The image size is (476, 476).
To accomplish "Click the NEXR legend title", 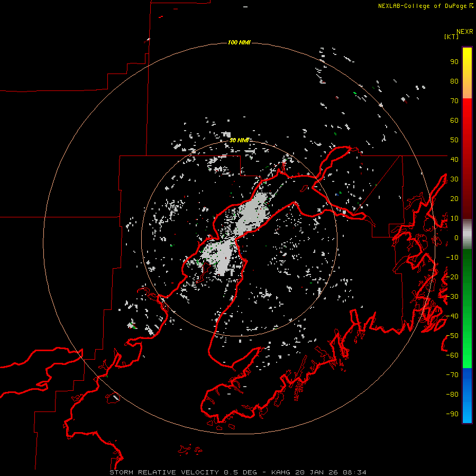I will point(464,32).
